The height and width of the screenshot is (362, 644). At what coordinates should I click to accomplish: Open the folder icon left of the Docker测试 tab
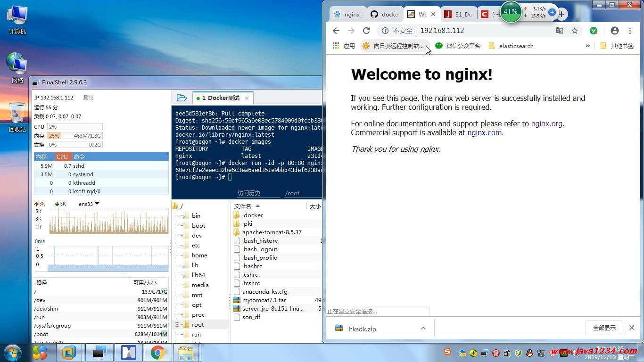point(182,98)
